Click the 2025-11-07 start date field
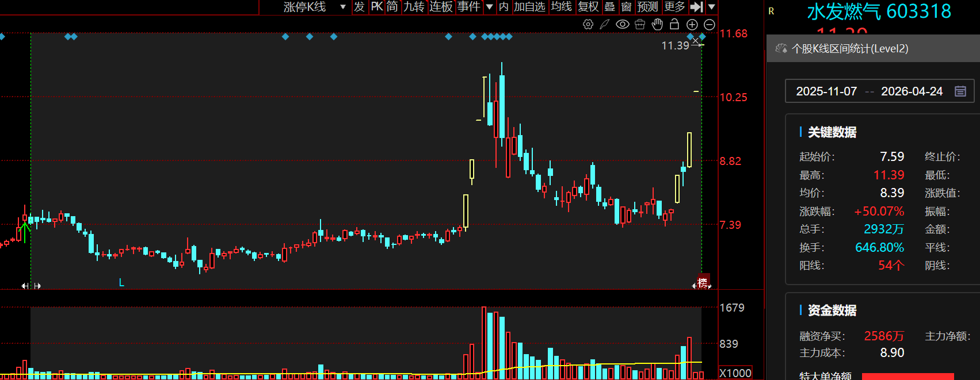The image size is (980, 380). 826,91
